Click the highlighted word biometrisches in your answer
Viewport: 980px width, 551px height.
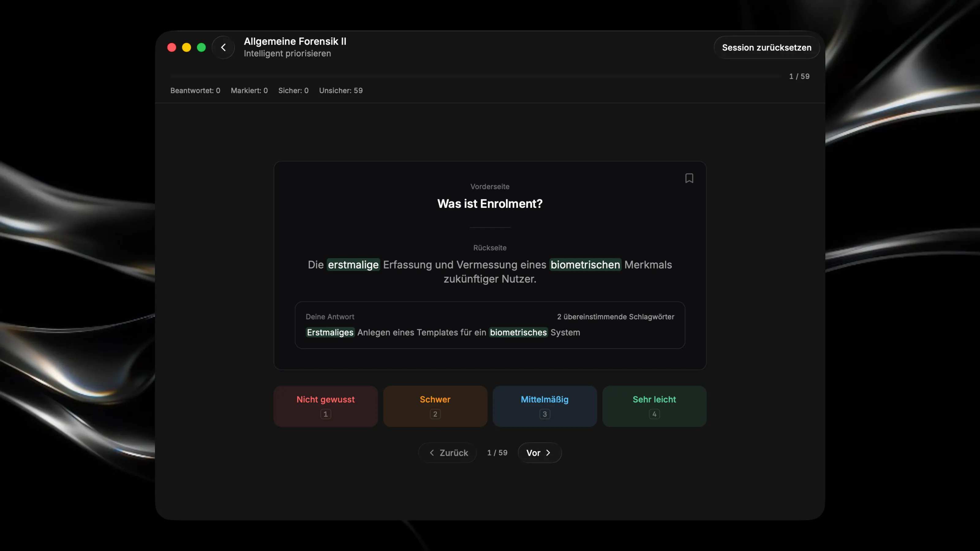click(518, 332)
